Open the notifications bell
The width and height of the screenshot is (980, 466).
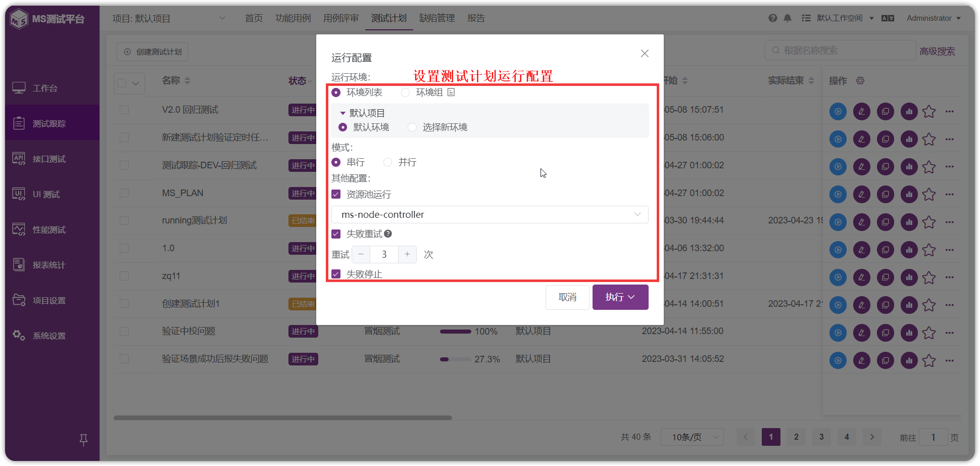[788, 18]
